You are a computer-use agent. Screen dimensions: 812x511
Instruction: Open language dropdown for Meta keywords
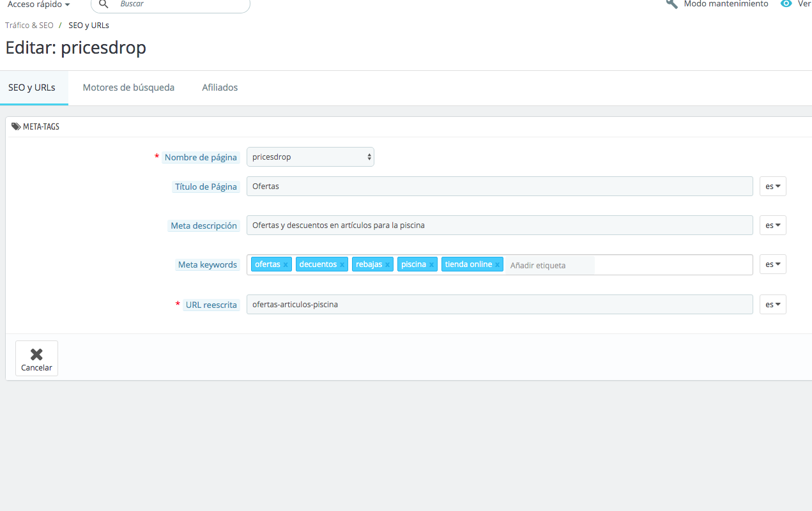click(773, 264)
